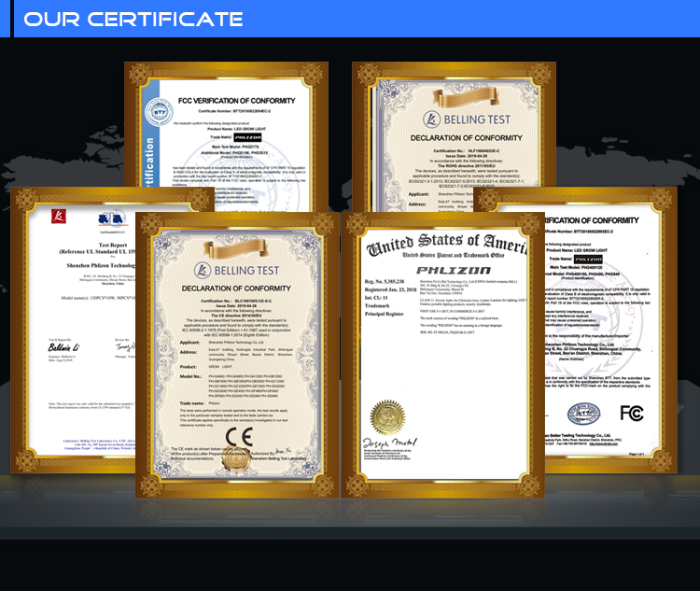Screen dimensions: 700x591
Task: Click the "Trademark" label on trademark certificate
Action: pos(377,305)
